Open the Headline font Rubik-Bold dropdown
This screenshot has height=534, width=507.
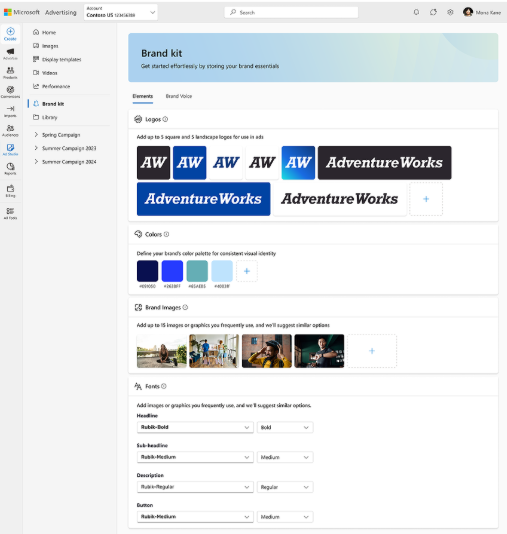195,427
